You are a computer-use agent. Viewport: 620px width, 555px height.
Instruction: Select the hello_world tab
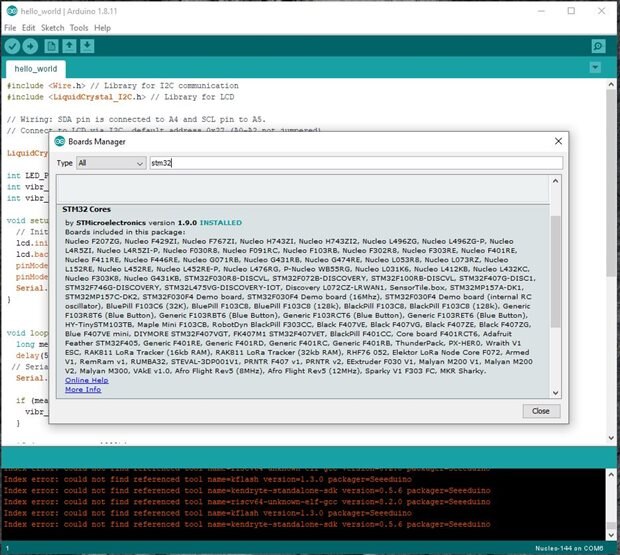coord(34,70)
